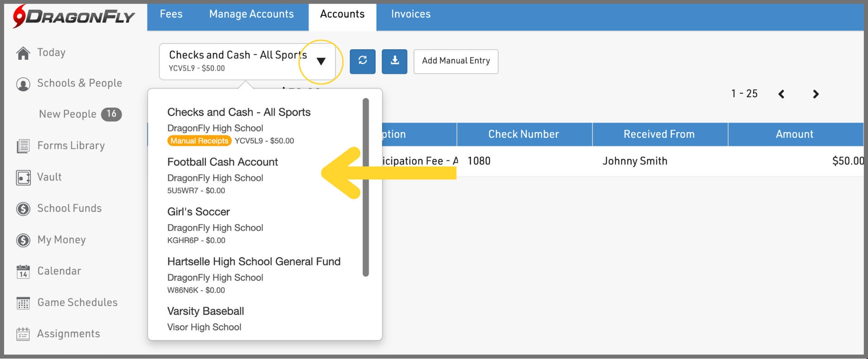Screen dimensions: 868x359
Task: Open Today via the home icon
Action: point(23,53)
